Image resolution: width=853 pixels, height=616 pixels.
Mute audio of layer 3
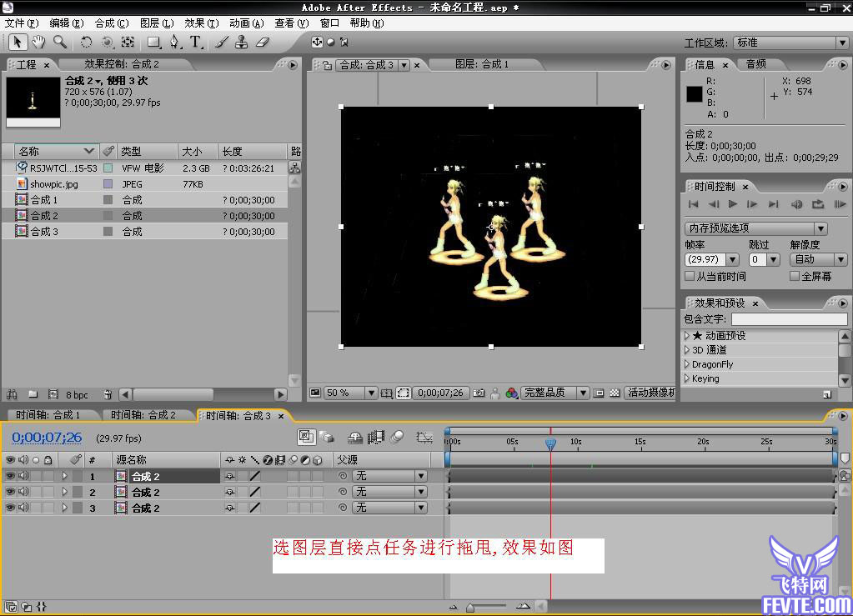(23, 508)
